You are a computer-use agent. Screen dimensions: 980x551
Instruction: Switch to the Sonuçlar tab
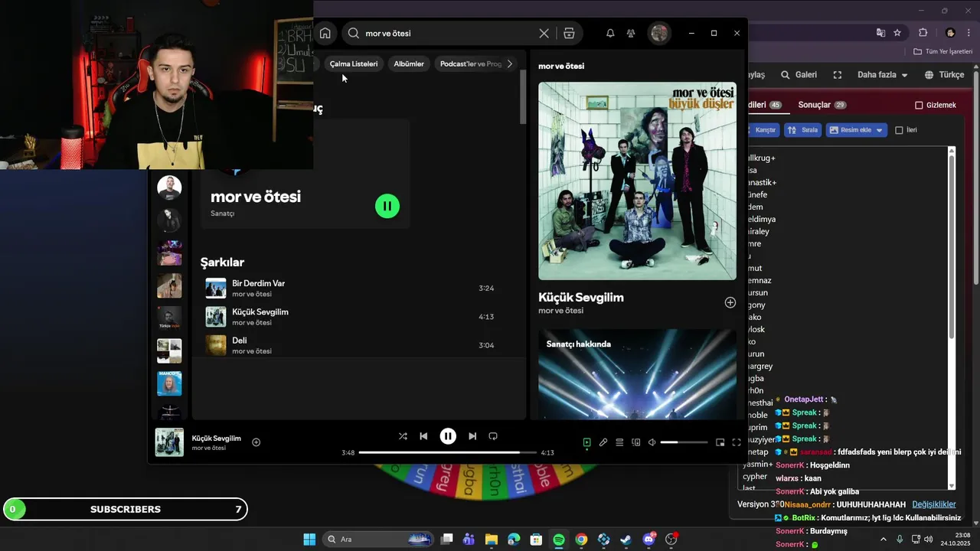[822, 105]
